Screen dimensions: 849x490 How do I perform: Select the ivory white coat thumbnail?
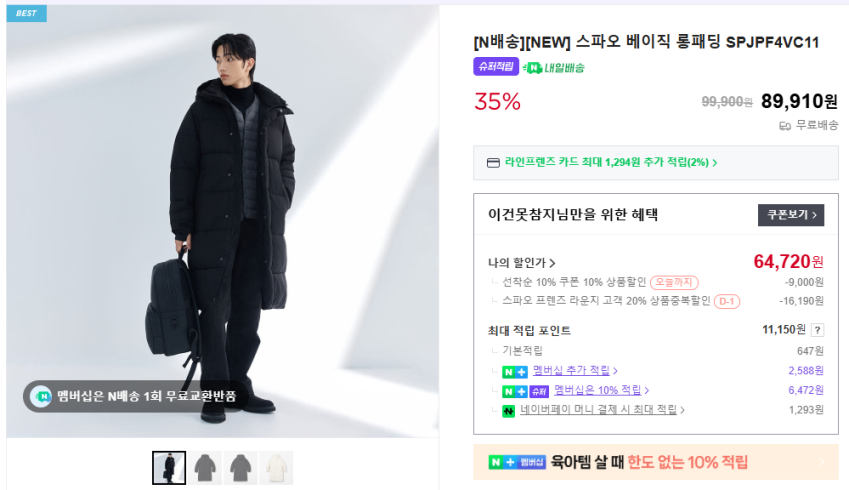click(276, 468)
